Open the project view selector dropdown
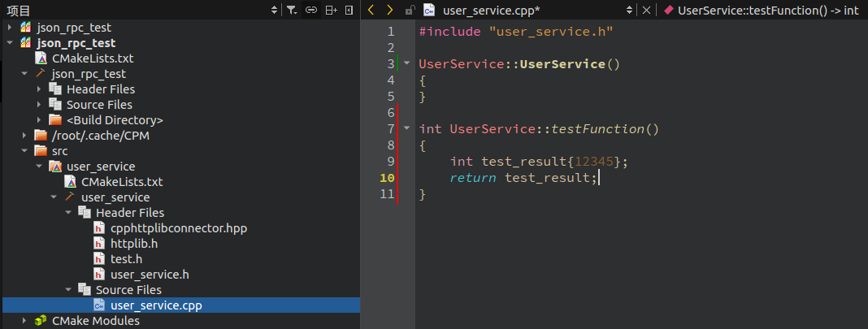This screenshot has height=329, width=868. pyautogui.click(x=275, y=10)
